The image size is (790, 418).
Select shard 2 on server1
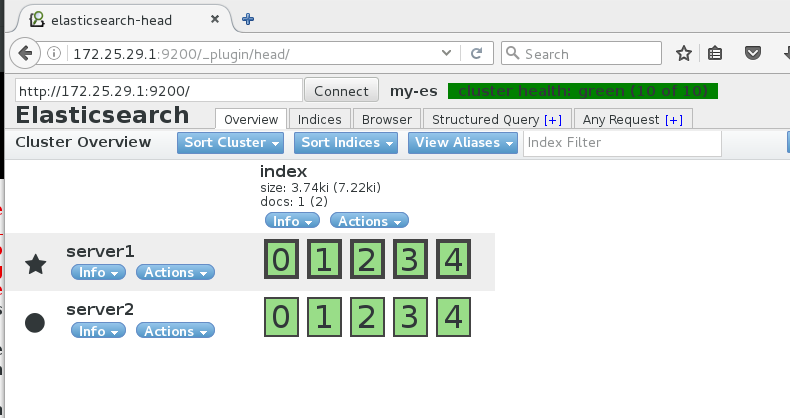point(367,259)
